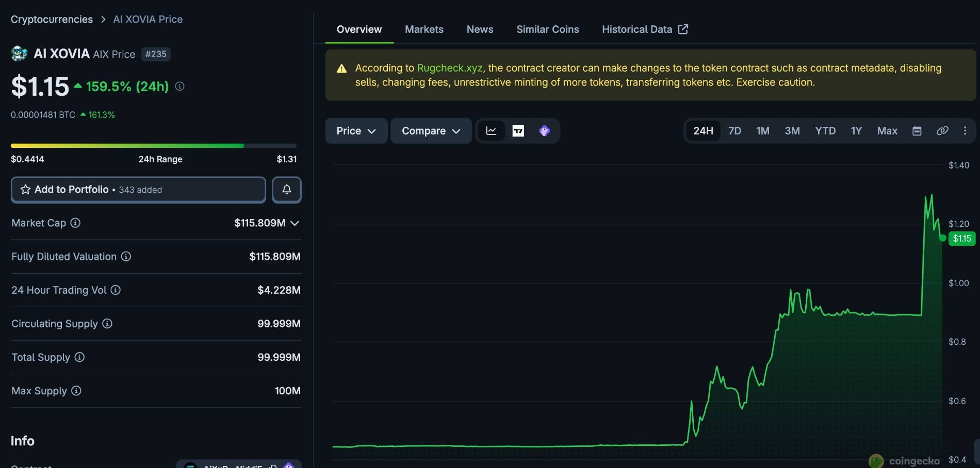Copy the chart link icon

pos(942,131)
